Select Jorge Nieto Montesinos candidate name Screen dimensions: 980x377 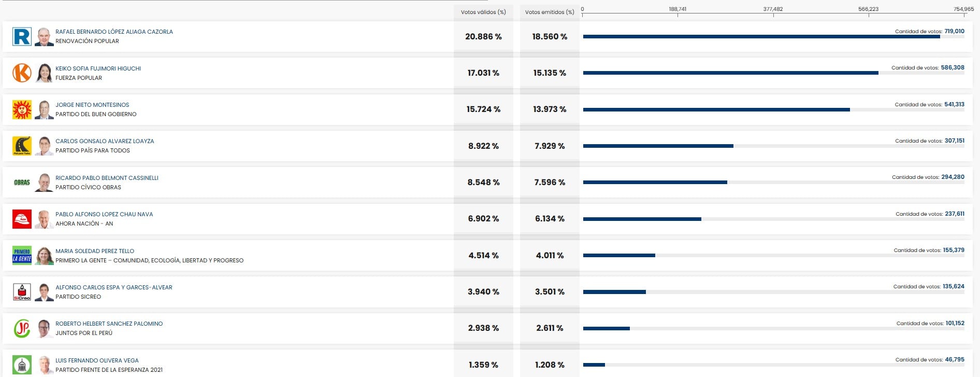92,105
